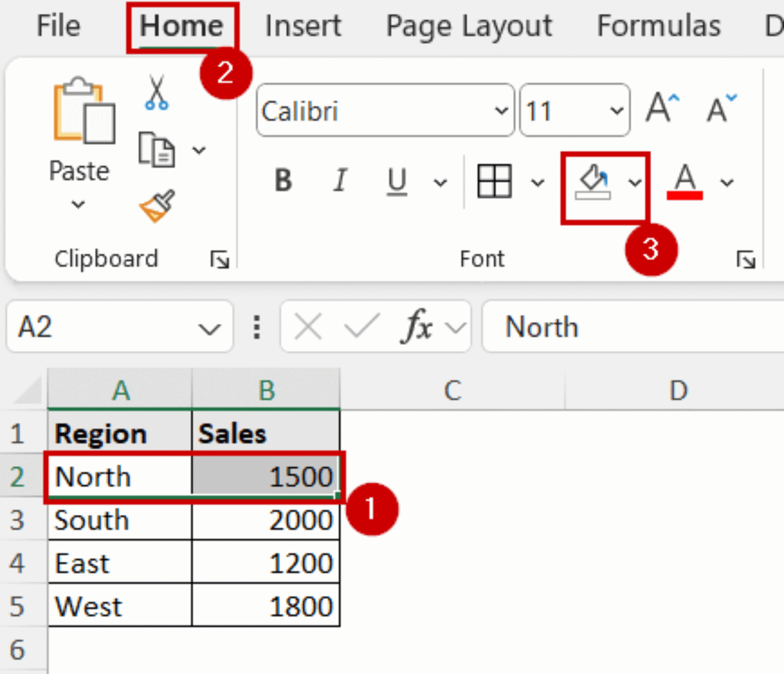Select cell B3 containing 2000
This screenshot has width=784, height=674.
pos(265,520)
